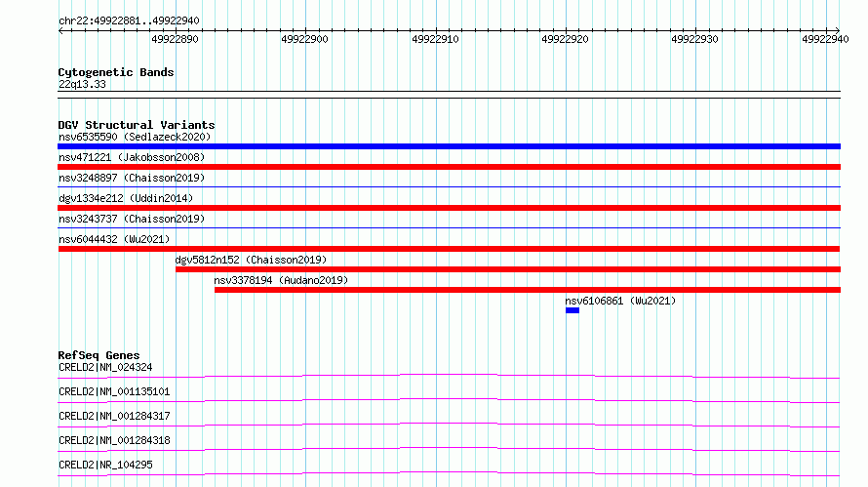Click the magenta line for CRELD2|NM_001284317
The height and width of the screenshot is (487, 868).
coord(449,425)
